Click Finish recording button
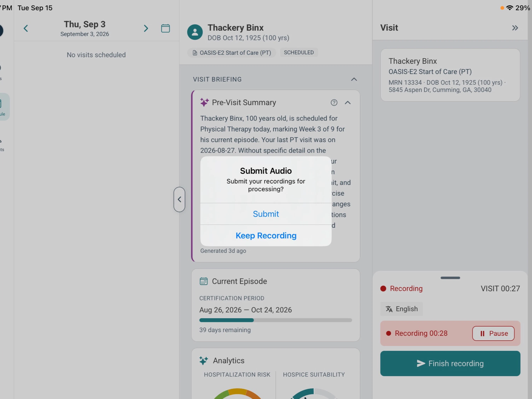This screenshot has width=532, height=399. 450,363
